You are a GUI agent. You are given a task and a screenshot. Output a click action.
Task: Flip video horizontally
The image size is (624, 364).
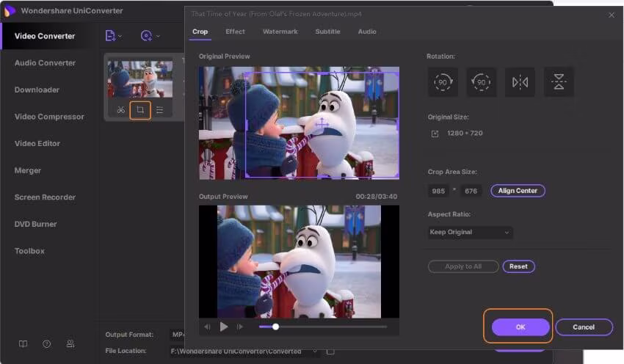(x=520, y=82)
